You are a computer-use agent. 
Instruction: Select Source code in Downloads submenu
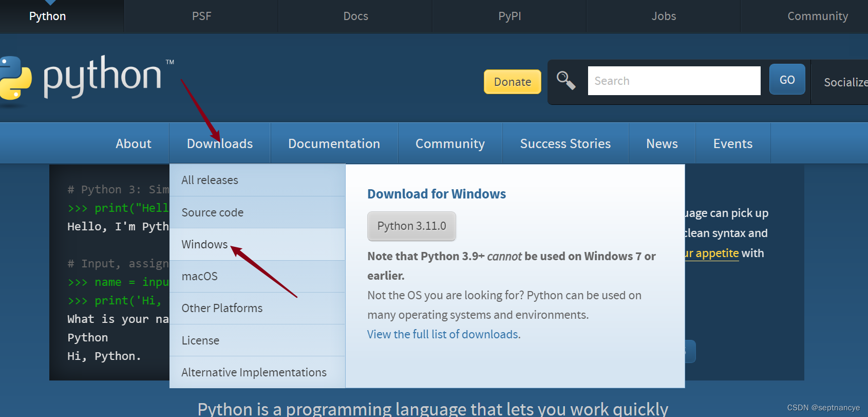pos(257,212)
